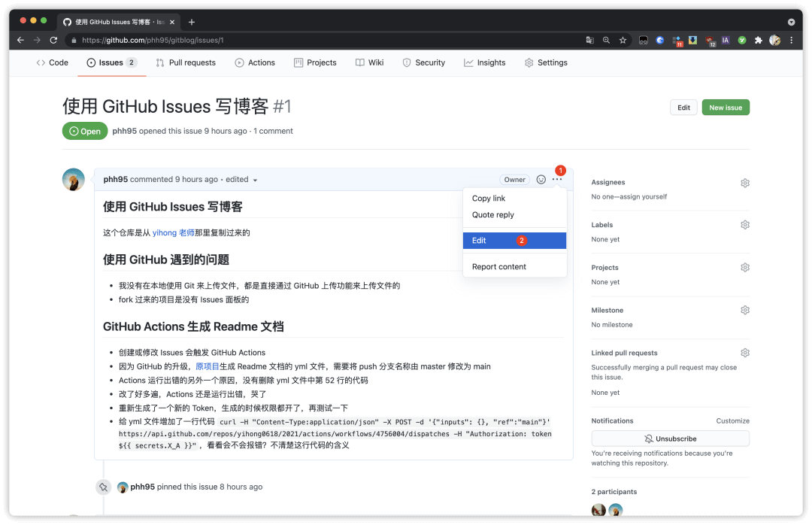Click the site lock icon
Screen dimensions: 812x525
click(74, 40)
